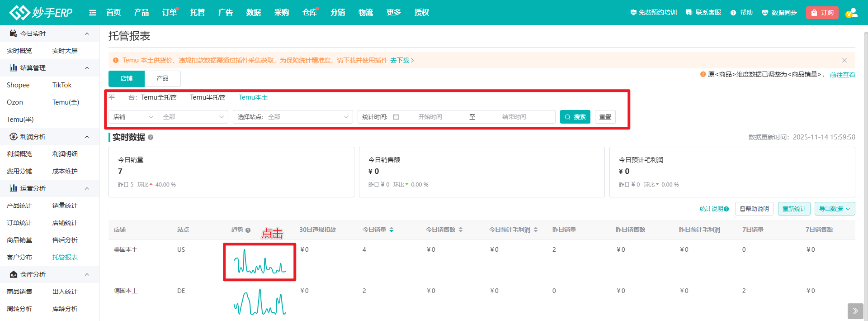Switch to the 产品 tab

pos(163,79)
